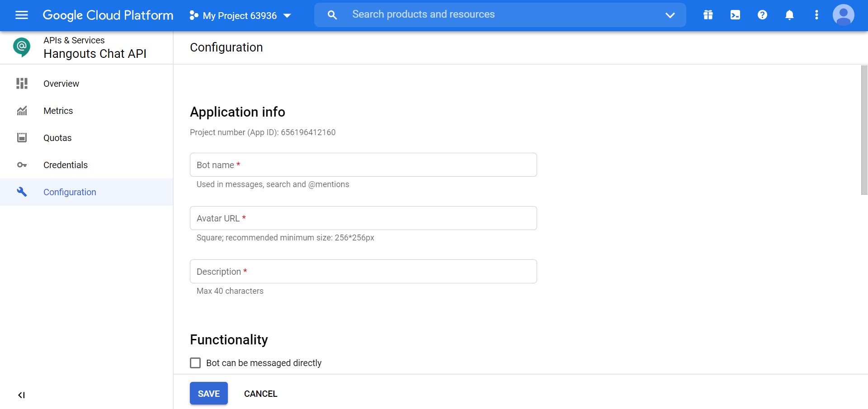The image size is (868, 409).
Task: Click the Avatar URL input field
Action: click(363, 218)
